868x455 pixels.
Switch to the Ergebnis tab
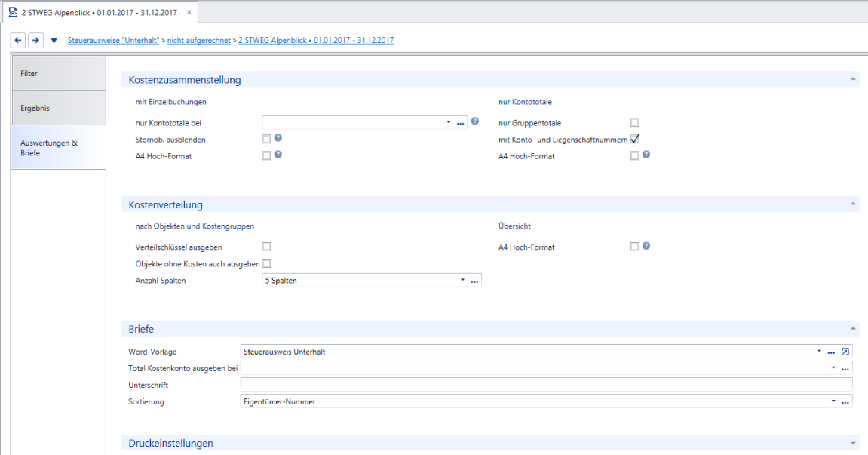59,108
